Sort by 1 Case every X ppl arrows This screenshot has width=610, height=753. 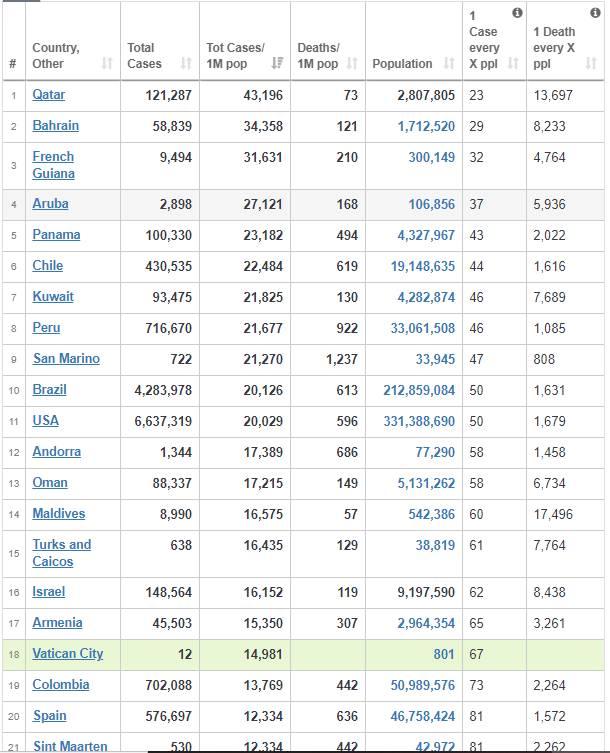point(513,64)
